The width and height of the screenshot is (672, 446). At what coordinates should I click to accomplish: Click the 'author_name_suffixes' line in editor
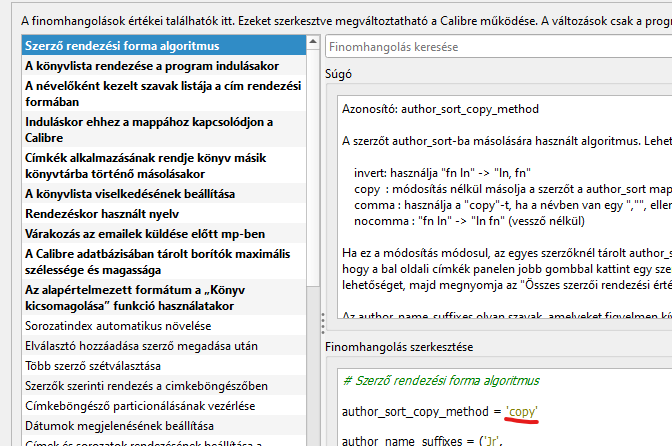click(422, 440)
